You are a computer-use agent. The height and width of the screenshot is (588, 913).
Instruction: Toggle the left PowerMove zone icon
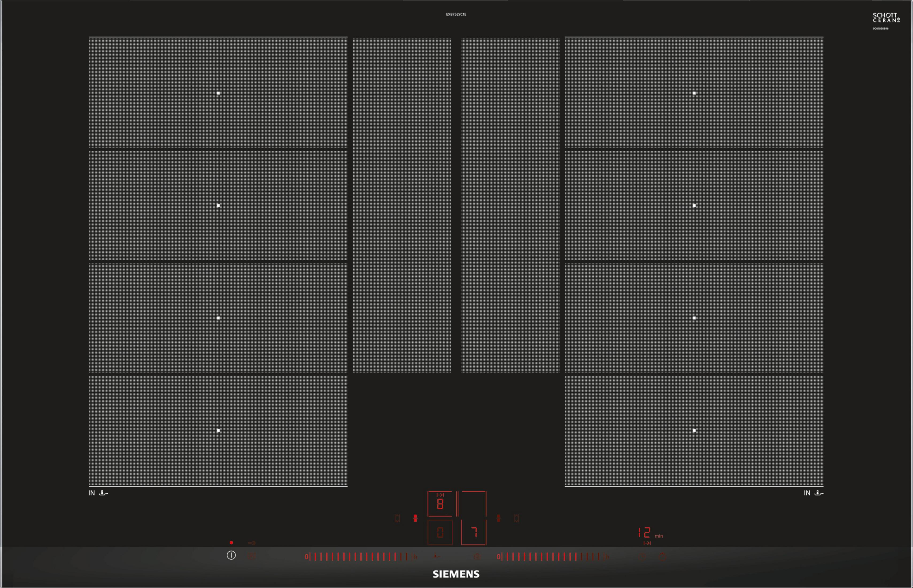[x=397, y=518]
